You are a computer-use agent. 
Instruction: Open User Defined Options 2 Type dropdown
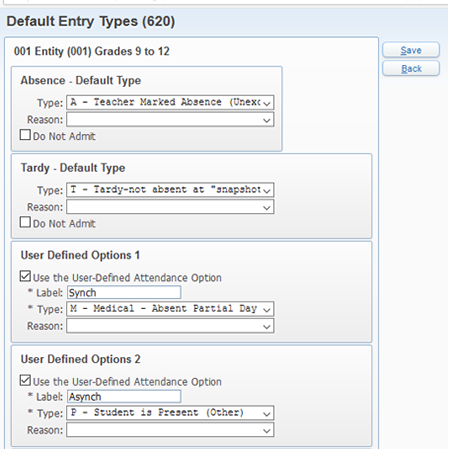pos(170,413)
